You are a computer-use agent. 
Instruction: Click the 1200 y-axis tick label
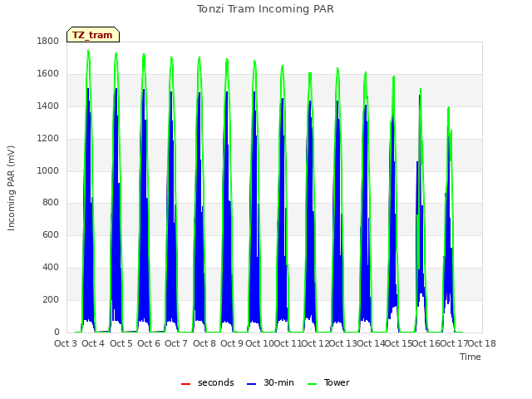coord(48,139)
